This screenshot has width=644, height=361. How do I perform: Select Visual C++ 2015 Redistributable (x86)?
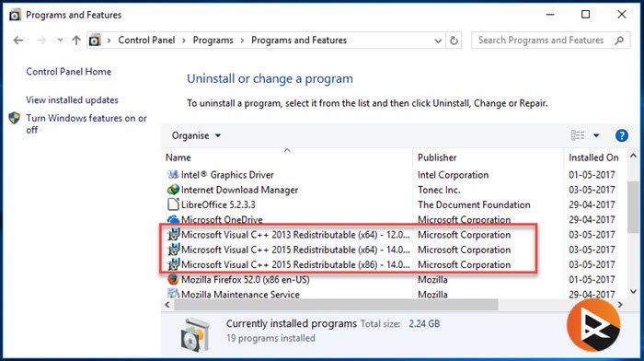click(295, 265)
